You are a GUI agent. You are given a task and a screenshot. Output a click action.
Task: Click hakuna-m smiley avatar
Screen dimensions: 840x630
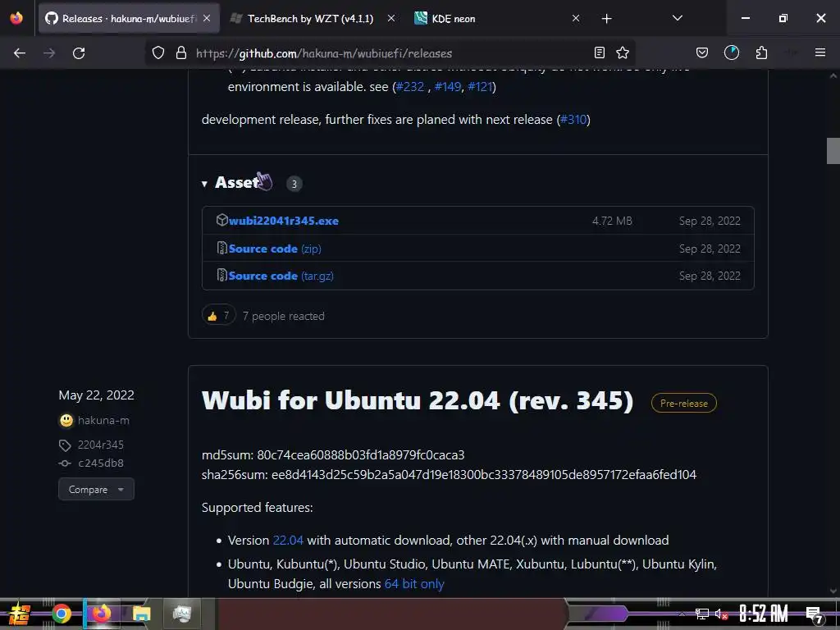[66, 421]
